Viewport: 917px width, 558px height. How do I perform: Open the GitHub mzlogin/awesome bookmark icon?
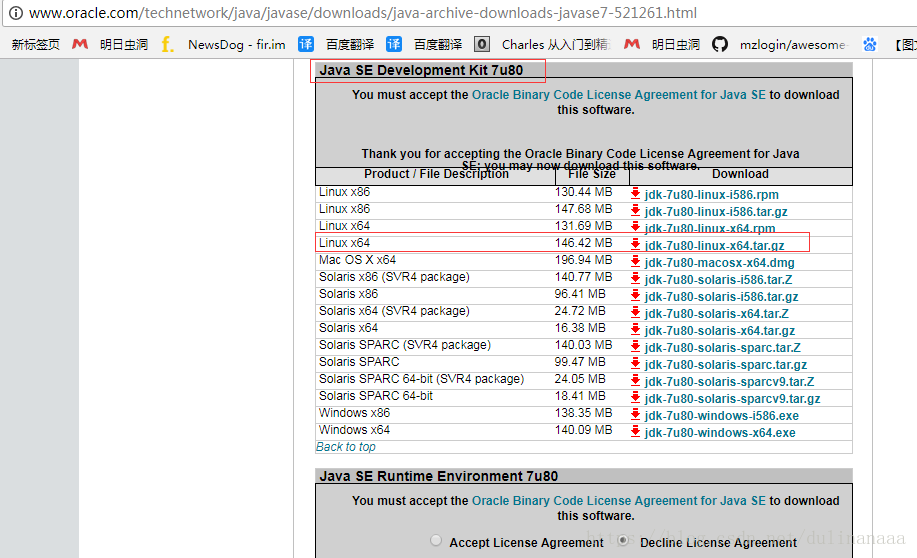tap(720, 44)
